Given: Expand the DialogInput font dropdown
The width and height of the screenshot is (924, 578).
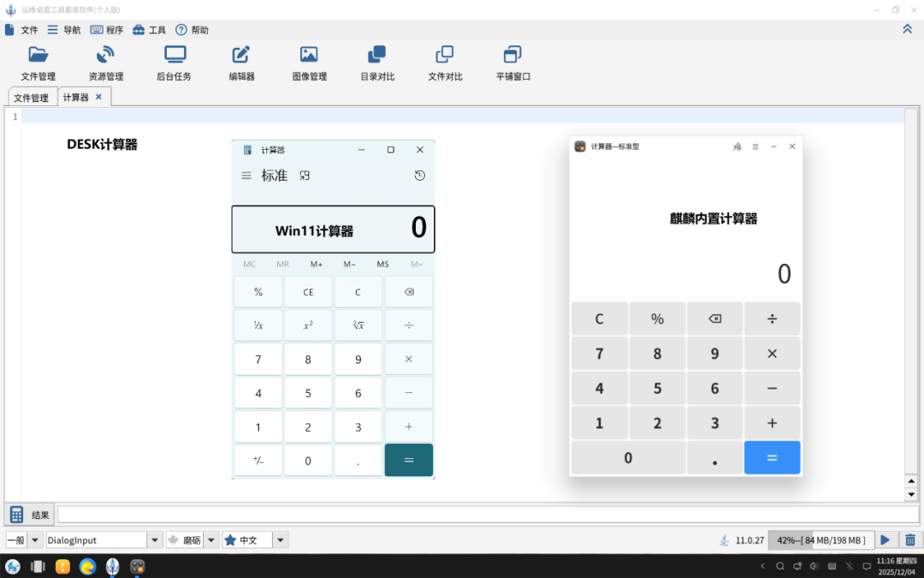Looking at the screenshot, I should (154, 539).
